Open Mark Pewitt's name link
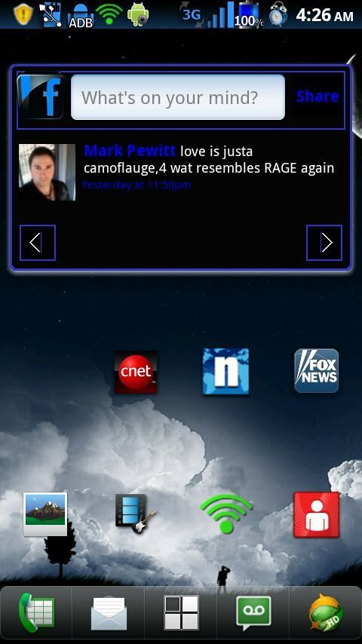Screen dimensions: 362x644 coord(130,151)
